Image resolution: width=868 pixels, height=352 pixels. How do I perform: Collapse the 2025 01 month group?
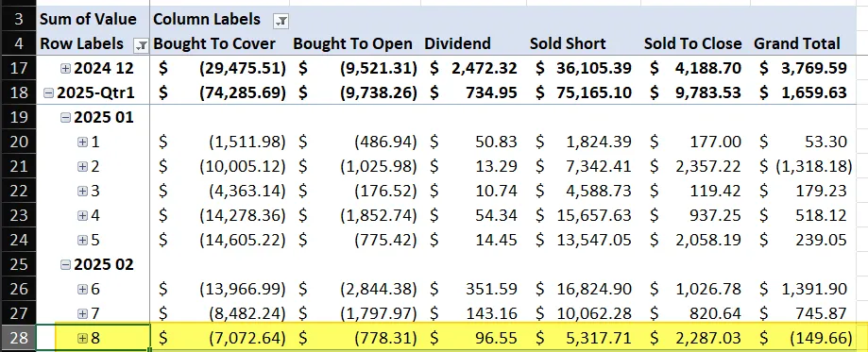pos(66,117)
